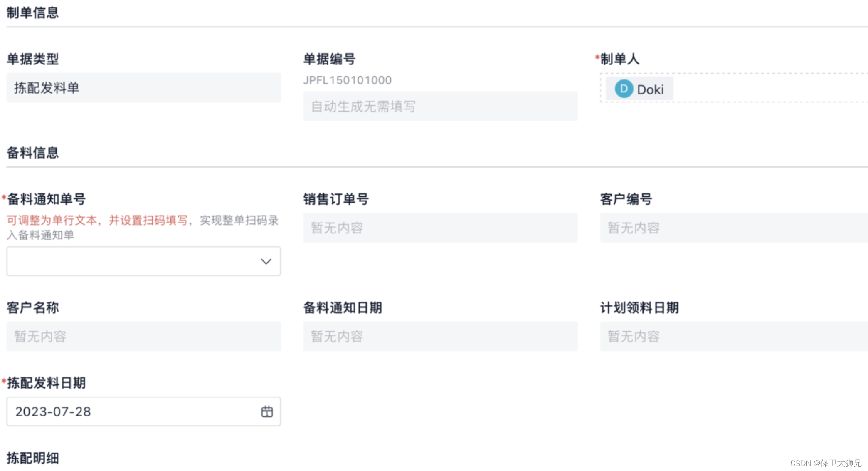The image size is (868, 471).
Task: Click the 备料信息 section header
Action: (x=33, y=153)
